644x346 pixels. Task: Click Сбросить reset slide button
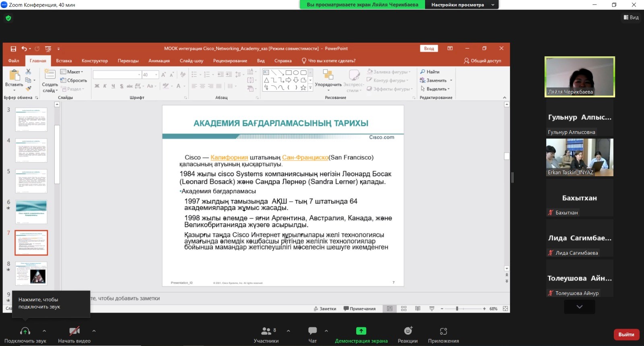coord(74,80)
